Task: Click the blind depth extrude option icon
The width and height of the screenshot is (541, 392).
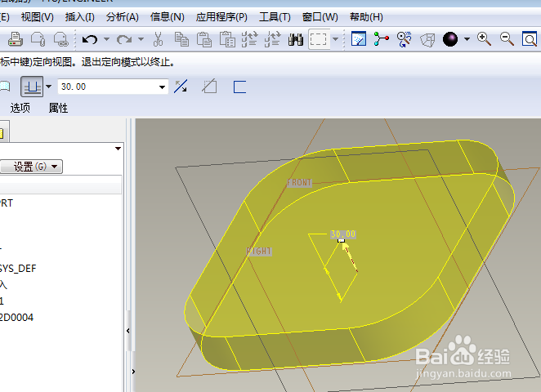Action: (32, 87)
